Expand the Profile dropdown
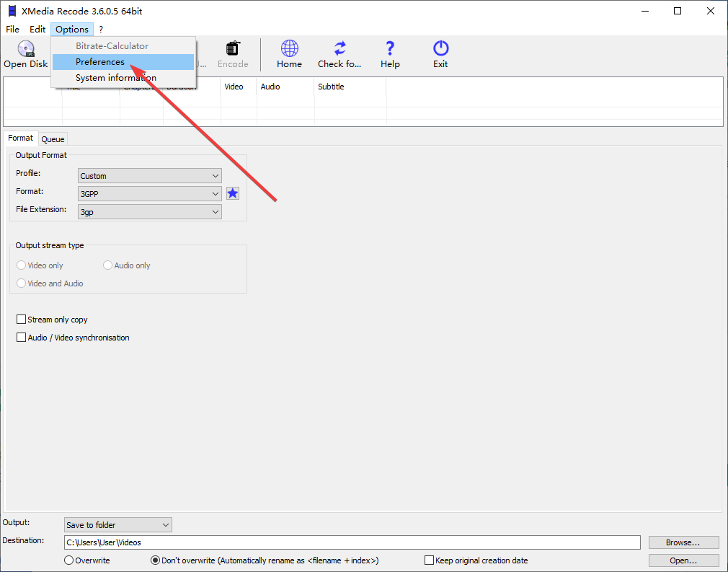The height and width of the screenshot is (572, 728). pos(149,176)
